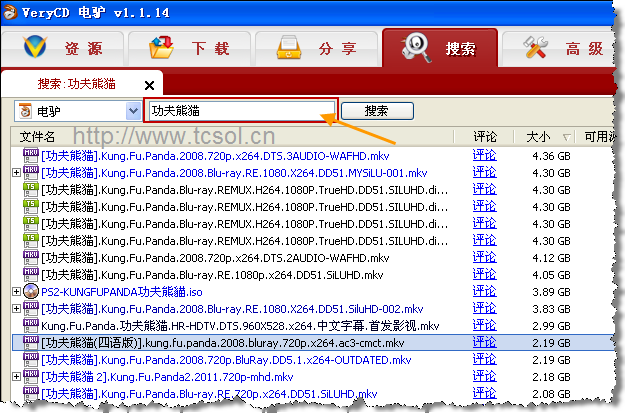Click the download folder arrows icon

pyautogui.click(x=161, y=47)
